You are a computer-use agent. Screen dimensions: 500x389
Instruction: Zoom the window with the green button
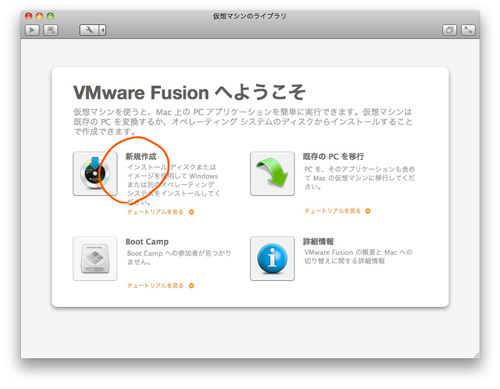[50, 16]
